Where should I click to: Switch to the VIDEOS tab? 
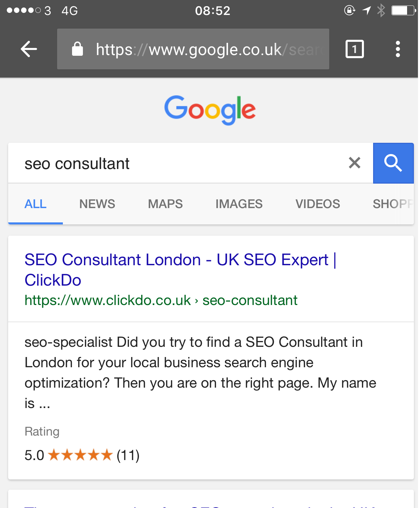pyautogui.click(x=318, y=204)
